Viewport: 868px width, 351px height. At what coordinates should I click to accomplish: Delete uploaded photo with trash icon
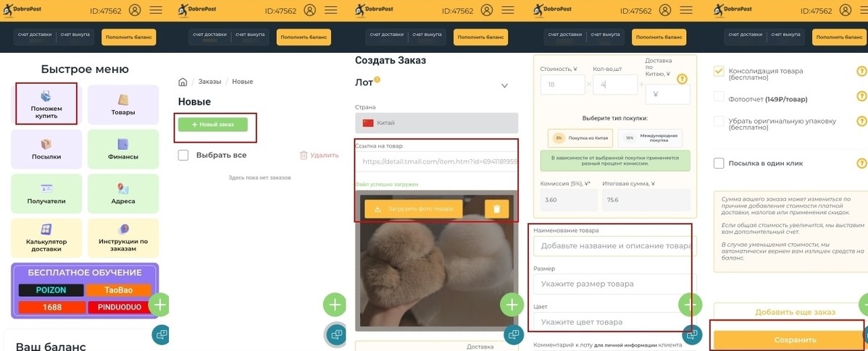[x=496, y=209]
